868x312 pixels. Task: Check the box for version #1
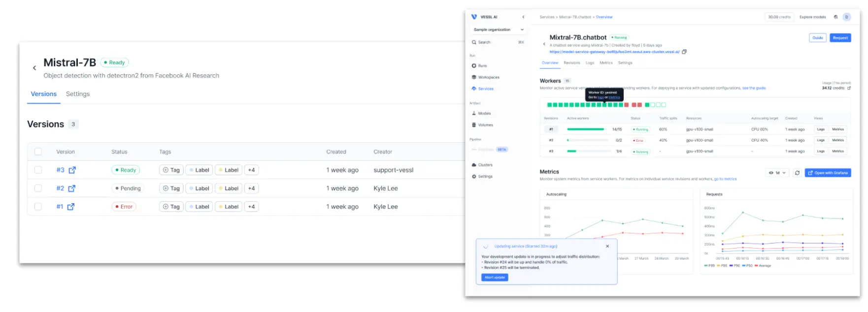tap(38, 207)
